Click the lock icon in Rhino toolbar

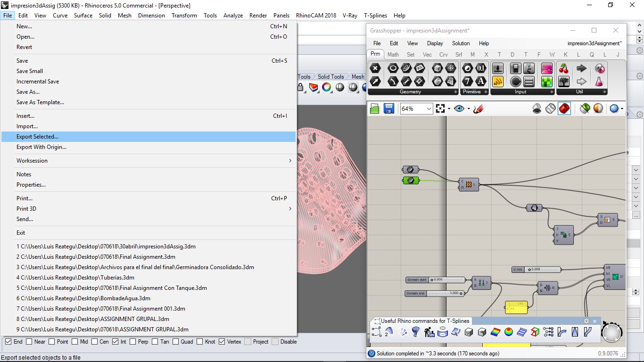point(300,87)
